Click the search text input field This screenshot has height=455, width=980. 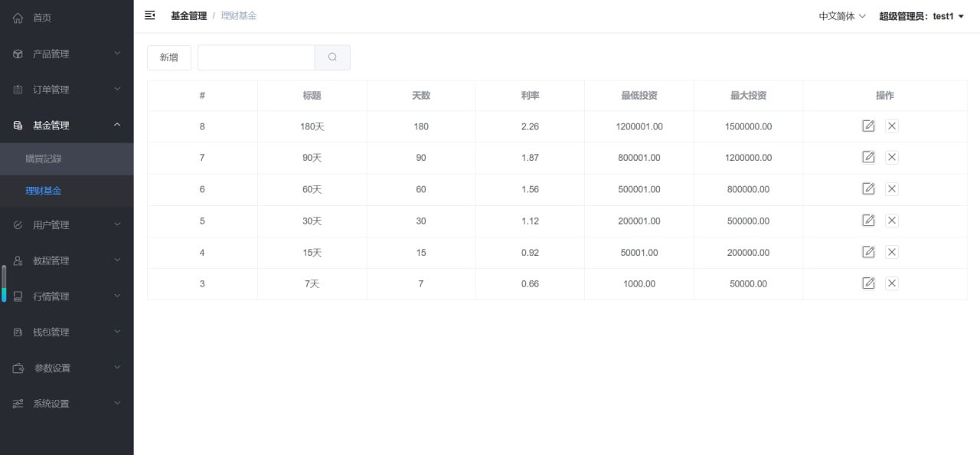[x=256, y=57]
